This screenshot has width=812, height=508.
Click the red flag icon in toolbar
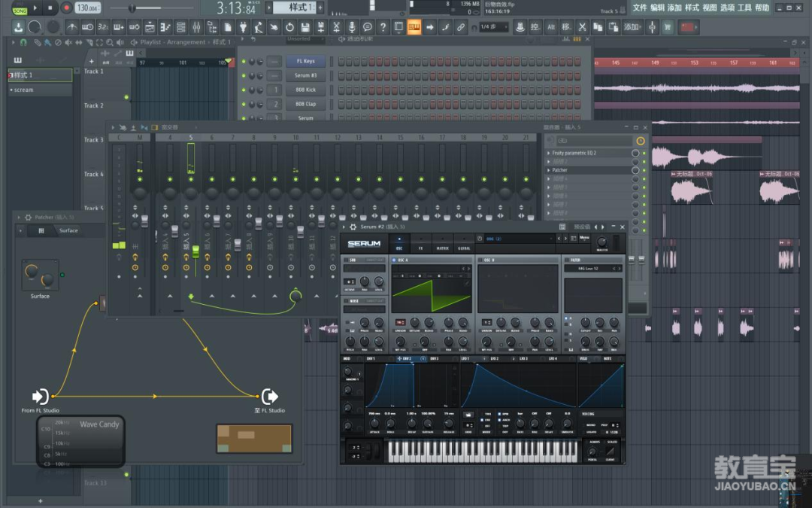coord(687,27)
